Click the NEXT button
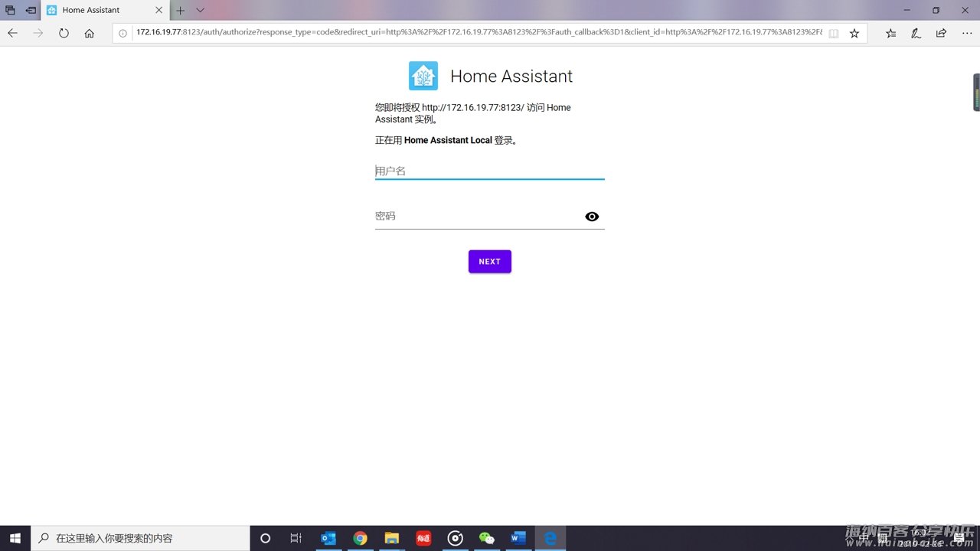This screenshot has height=551, width=980. point(490,262)
